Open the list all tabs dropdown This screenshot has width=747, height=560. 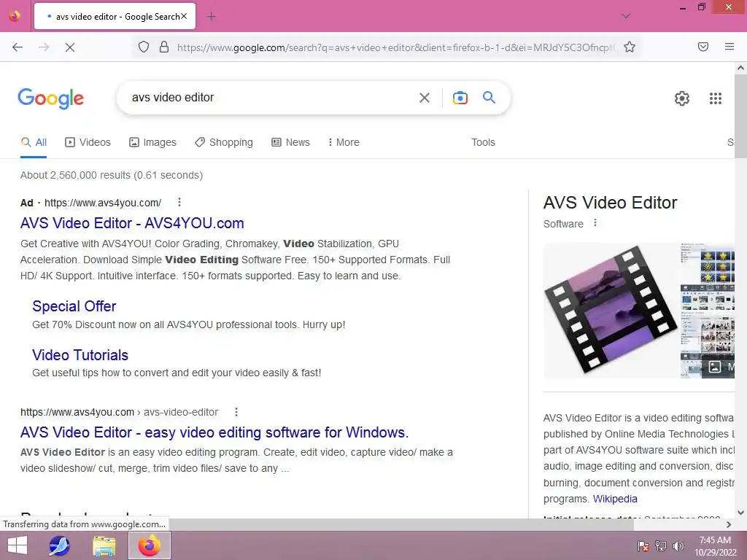point(626,16)
